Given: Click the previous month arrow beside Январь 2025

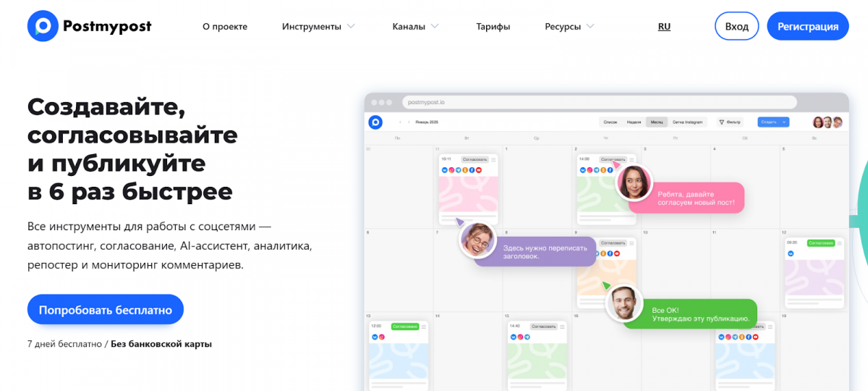Looking at the screenshot, I should tap(400, 122).
